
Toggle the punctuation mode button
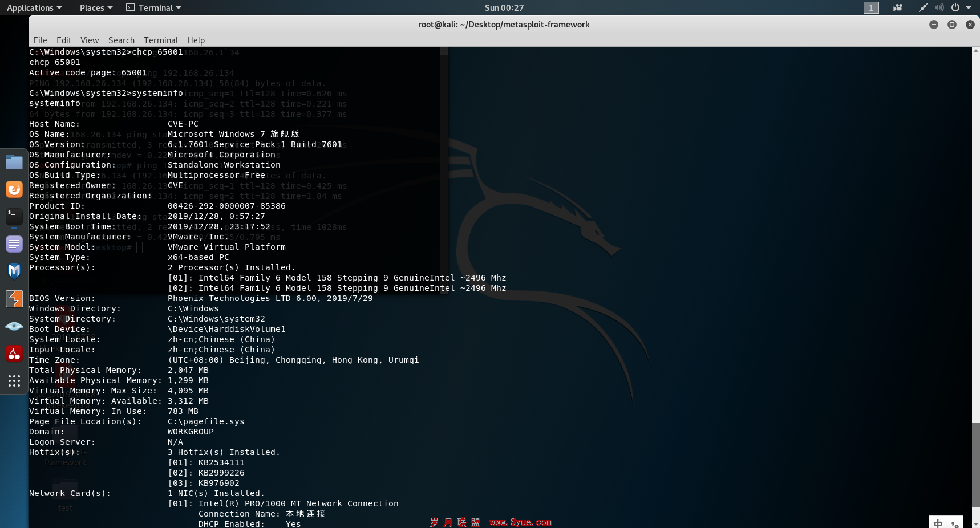tap(955, 523)
